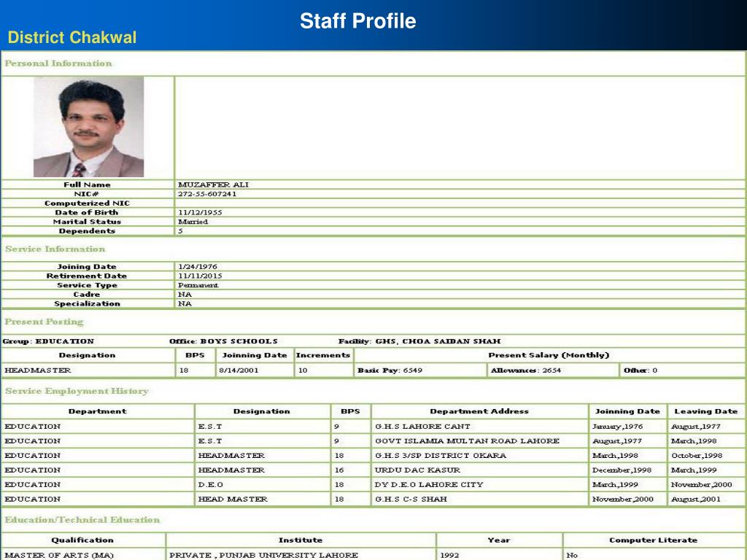Select date of birth 11/12/1955

point(200,212)
